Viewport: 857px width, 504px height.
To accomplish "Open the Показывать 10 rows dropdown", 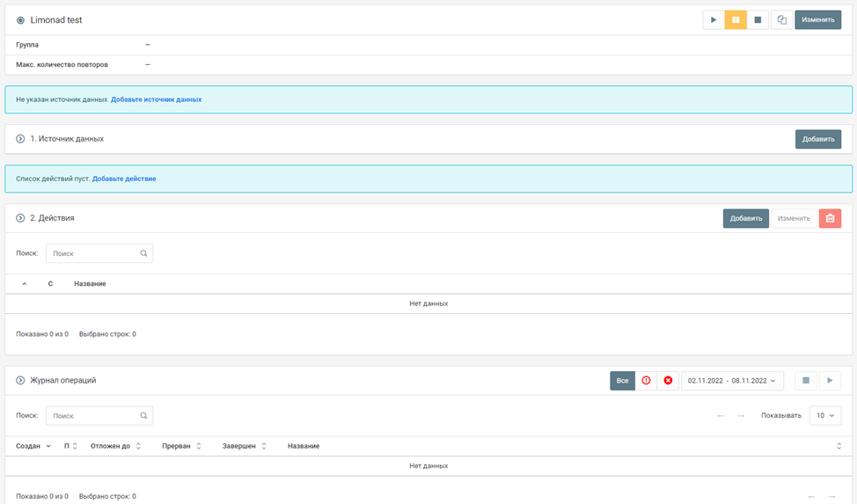I will coord(824,415).
